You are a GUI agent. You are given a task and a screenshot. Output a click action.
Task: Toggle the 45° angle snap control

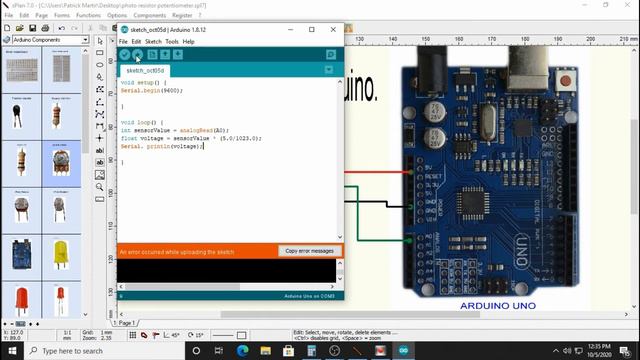[171, 335]
